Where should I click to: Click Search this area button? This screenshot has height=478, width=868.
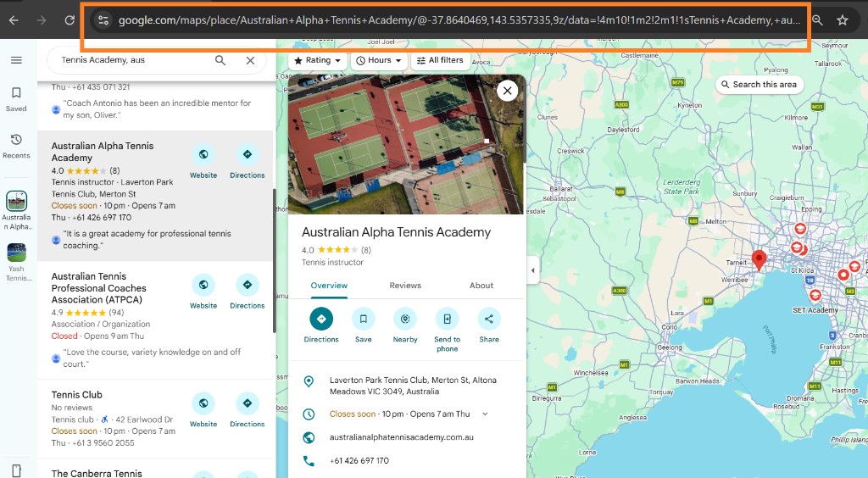(x=759, y=85)
